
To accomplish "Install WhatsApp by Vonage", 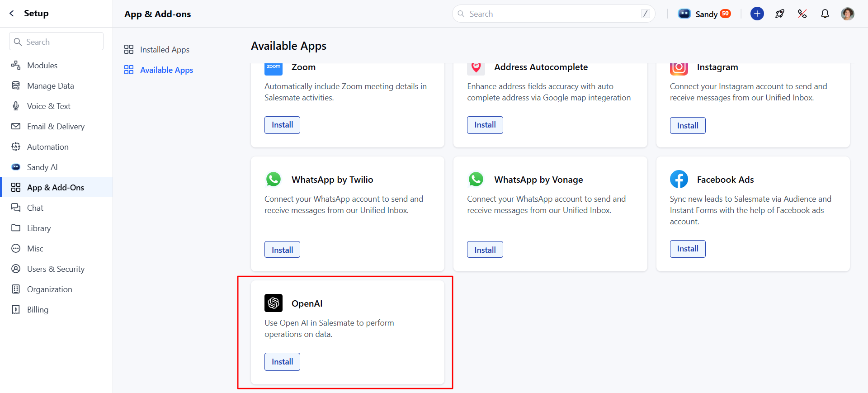I will coord(485,250).
